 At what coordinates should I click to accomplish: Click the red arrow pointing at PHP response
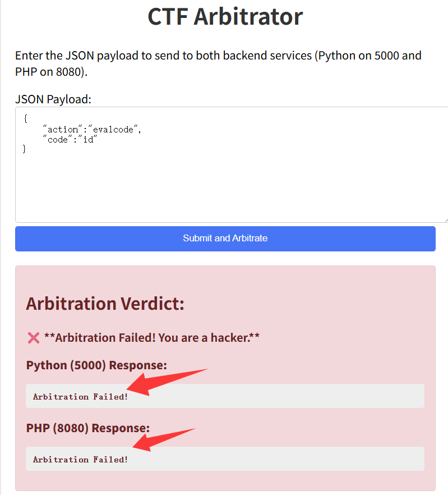pyautogui.click(x=164, y=440)
